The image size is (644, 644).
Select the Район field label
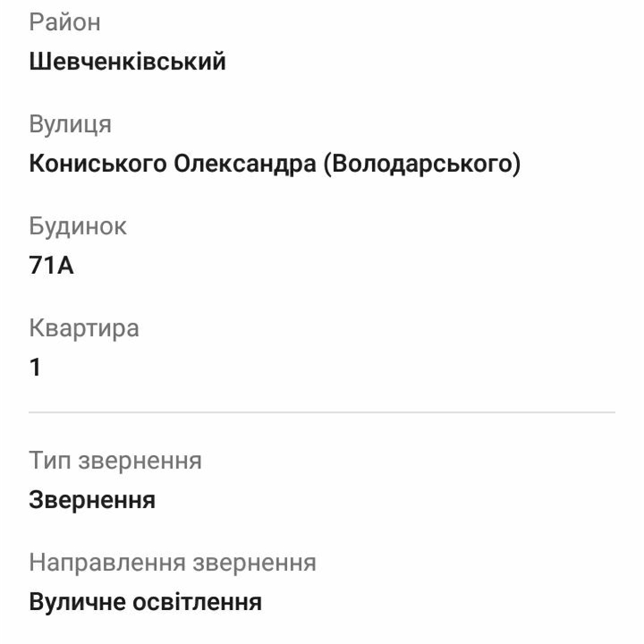pyautogui.click(x=65, y=23)
